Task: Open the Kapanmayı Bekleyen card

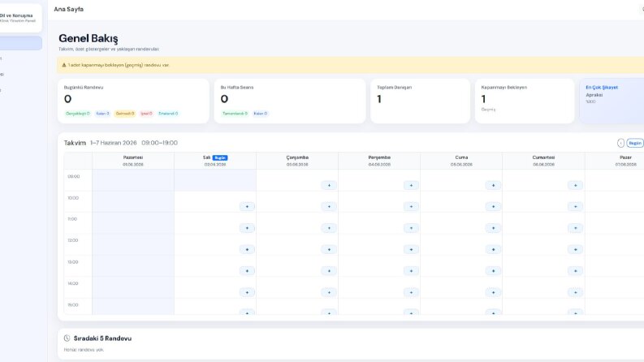Action: pyautogui.click(x=525, y=101)
